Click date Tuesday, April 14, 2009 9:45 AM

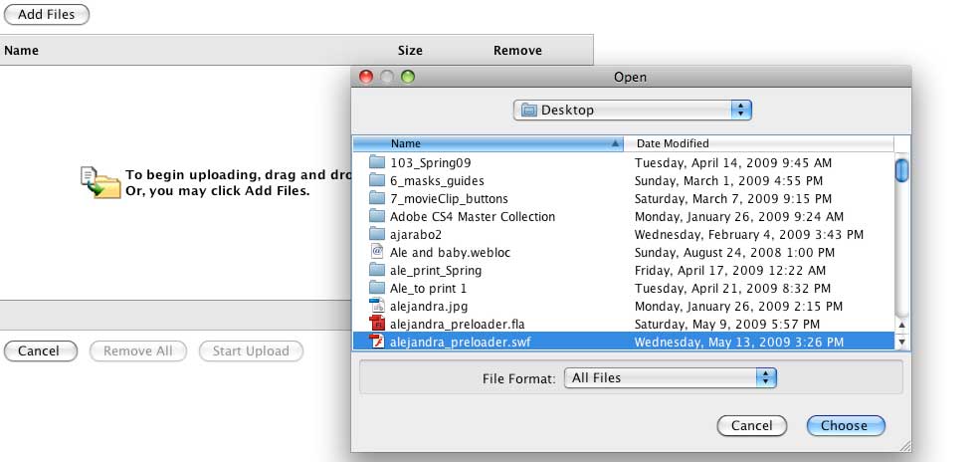point(733,162)
